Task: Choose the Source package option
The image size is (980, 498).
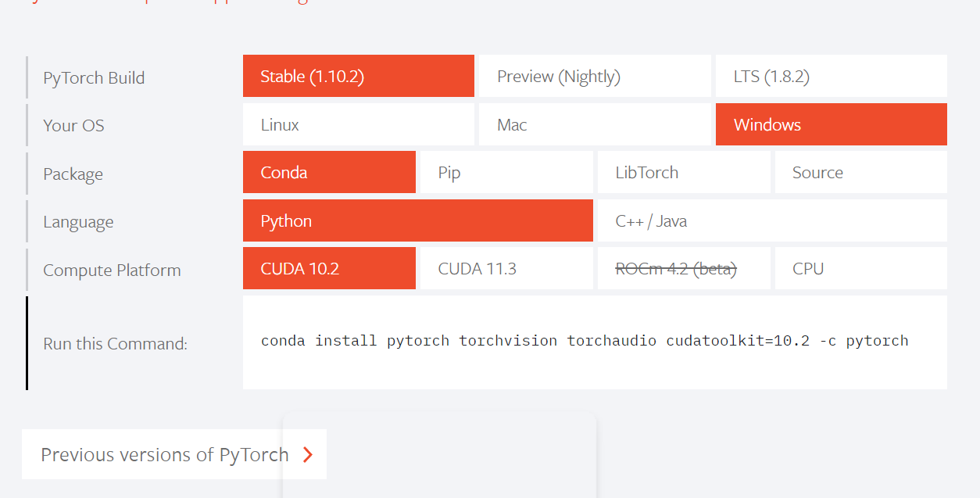Action: [861, 172]
